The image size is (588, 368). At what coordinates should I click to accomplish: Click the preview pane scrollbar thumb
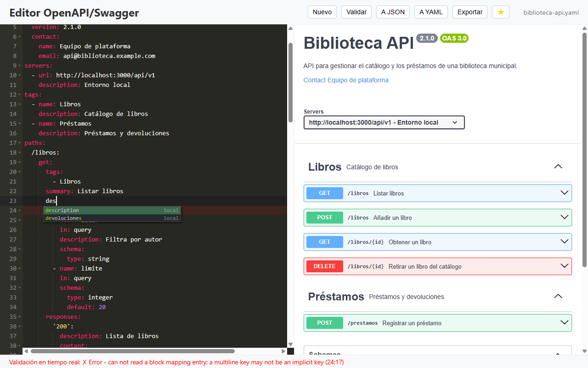[584, 149]
